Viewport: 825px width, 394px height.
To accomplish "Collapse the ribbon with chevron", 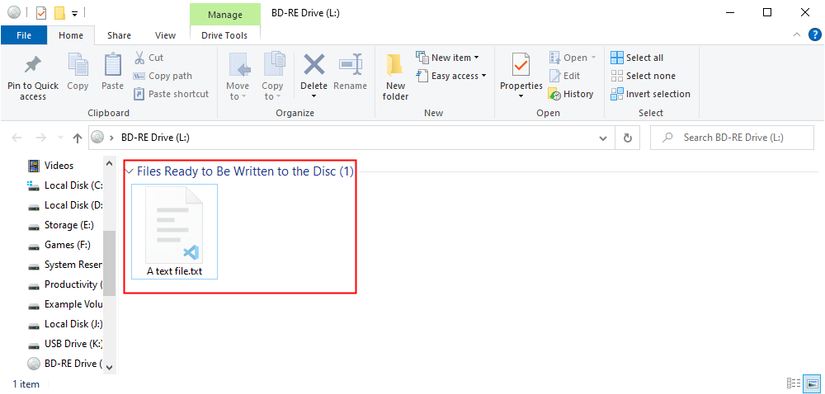I will [797, 35].
